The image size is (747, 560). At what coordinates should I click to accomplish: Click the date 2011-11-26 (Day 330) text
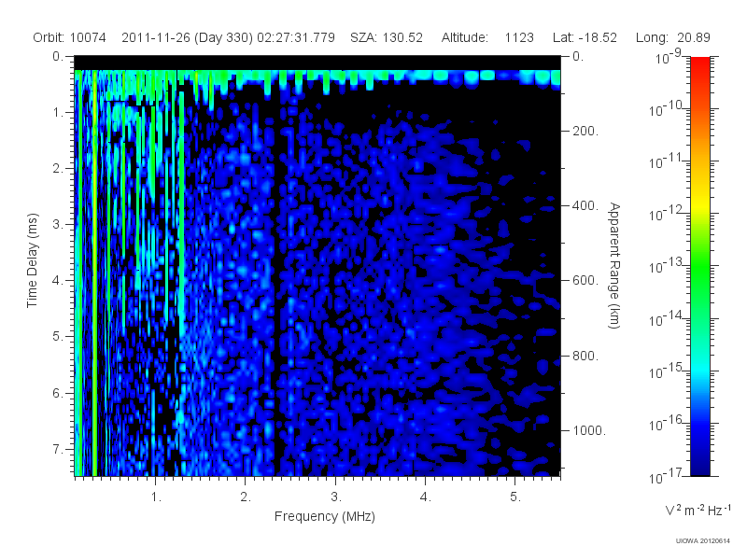[187, 37]
